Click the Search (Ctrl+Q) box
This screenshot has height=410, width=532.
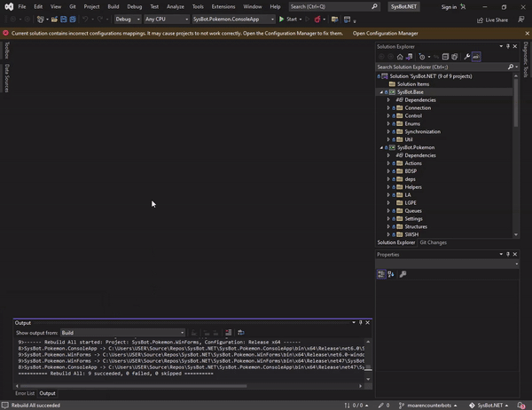click(334, 6)
